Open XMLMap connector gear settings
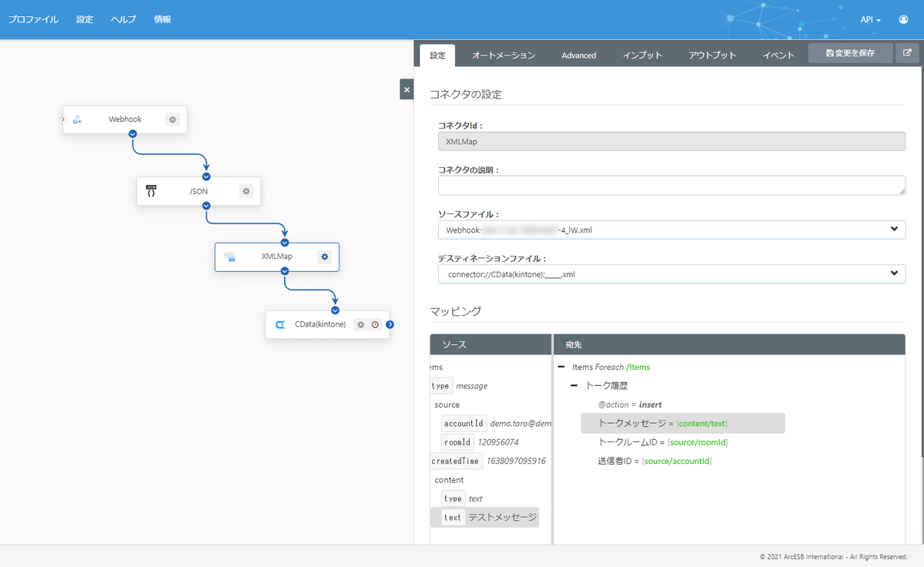 point(324,257)
